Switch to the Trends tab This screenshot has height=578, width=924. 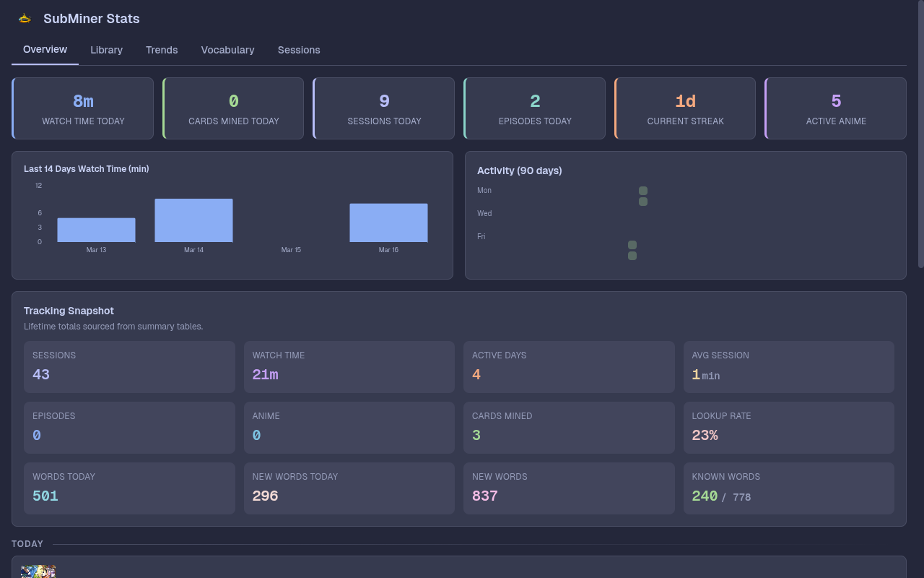pos(162,50)
